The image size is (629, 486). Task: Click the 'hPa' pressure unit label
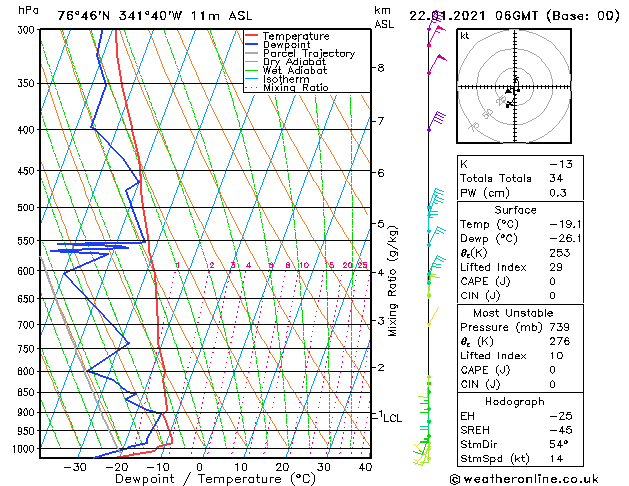28,10
